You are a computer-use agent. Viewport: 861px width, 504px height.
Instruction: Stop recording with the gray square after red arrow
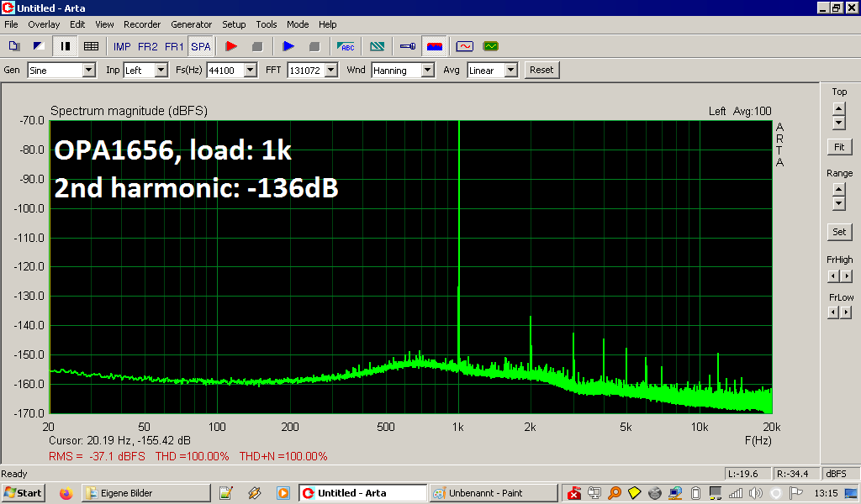(x=257, y=46)
